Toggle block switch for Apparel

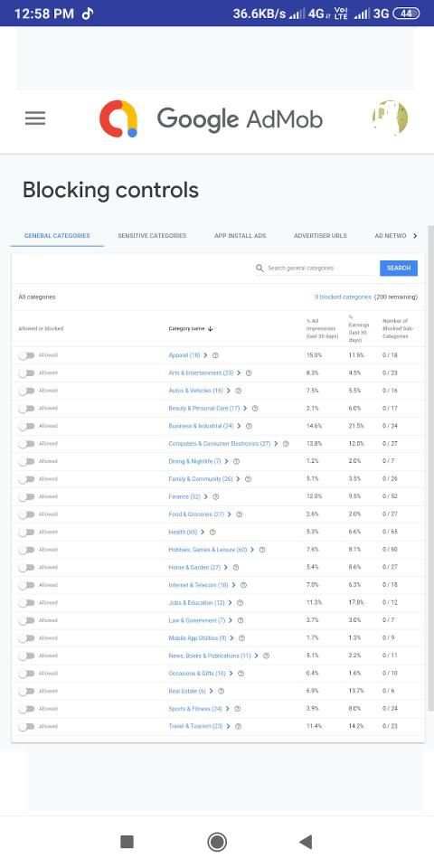[26, 355]
